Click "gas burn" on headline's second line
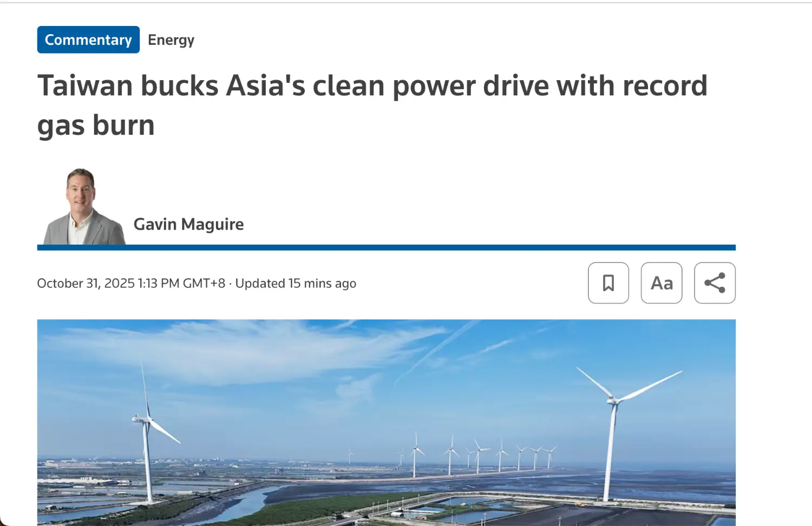This screenshot has width=812, height=526. click(96, 125)
